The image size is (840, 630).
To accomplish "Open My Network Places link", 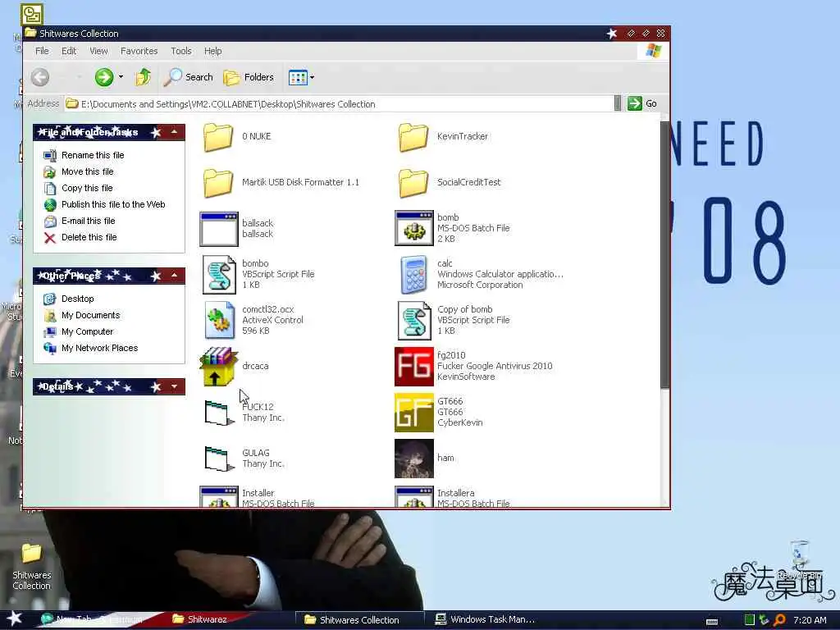I will [x=99, y=348].
